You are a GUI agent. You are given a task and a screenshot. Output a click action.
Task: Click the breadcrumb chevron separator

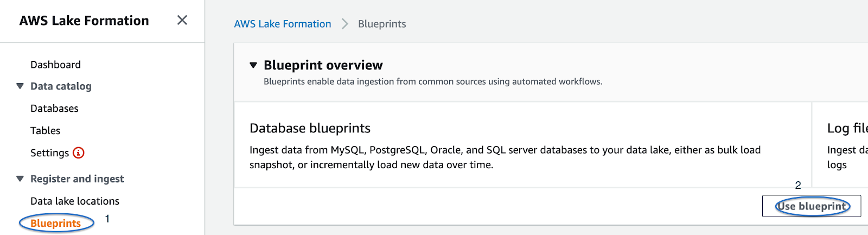[344, 24]
